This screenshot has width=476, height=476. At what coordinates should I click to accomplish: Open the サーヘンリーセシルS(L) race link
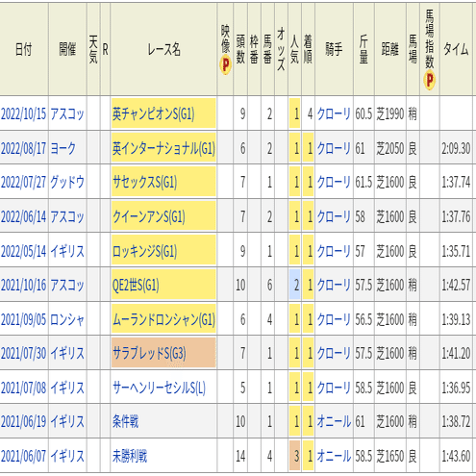(x=159, y=388)
